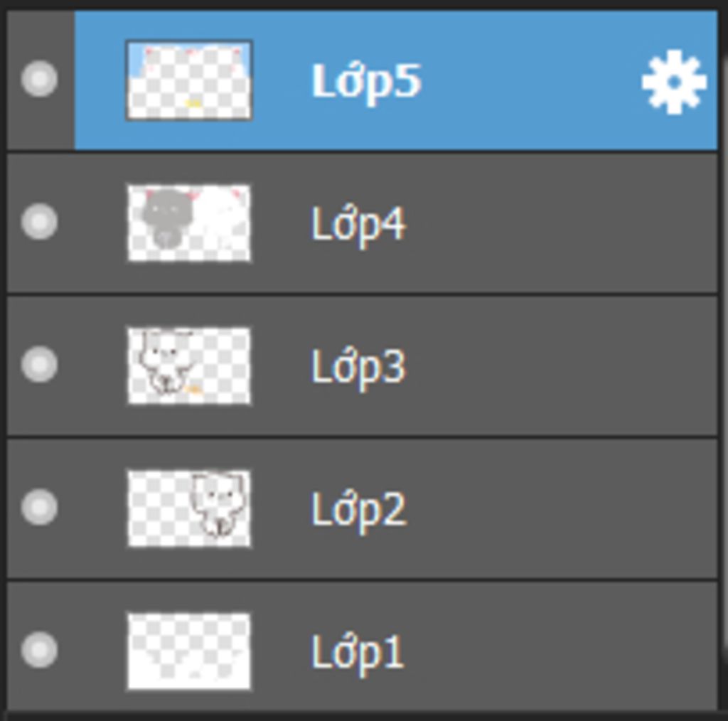Screen dimensions: 728x721
Task: Select the Lớp2 thumbnail with right cat outline
Action: click(x=189, y=509)
